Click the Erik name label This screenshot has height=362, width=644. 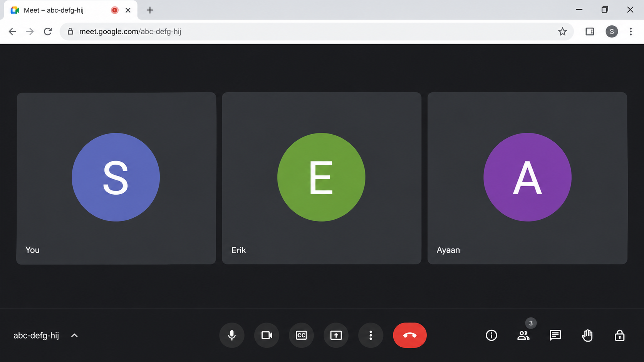coord(238,250)
